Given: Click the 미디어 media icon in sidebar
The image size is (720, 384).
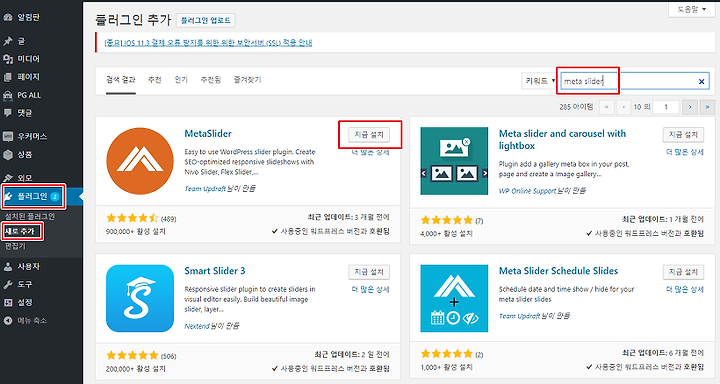Looking at the screenshot, I should point(8,59).
